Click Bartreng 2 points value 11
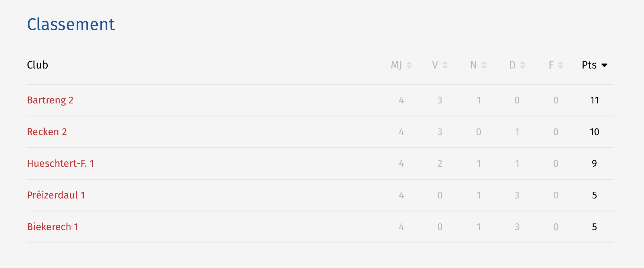This screenshot has width=644, height=268. (x=594, y=100)
